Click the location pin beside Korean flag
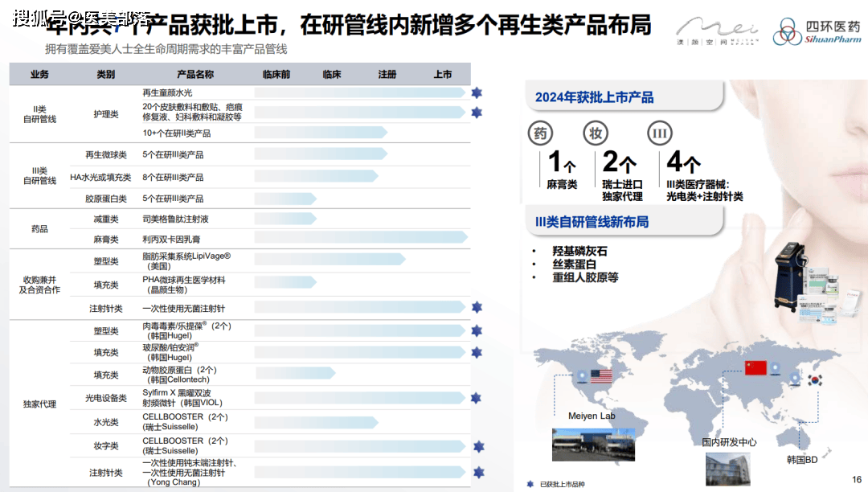Viewport: 868px width, 492px height. [x=796, y=379]
